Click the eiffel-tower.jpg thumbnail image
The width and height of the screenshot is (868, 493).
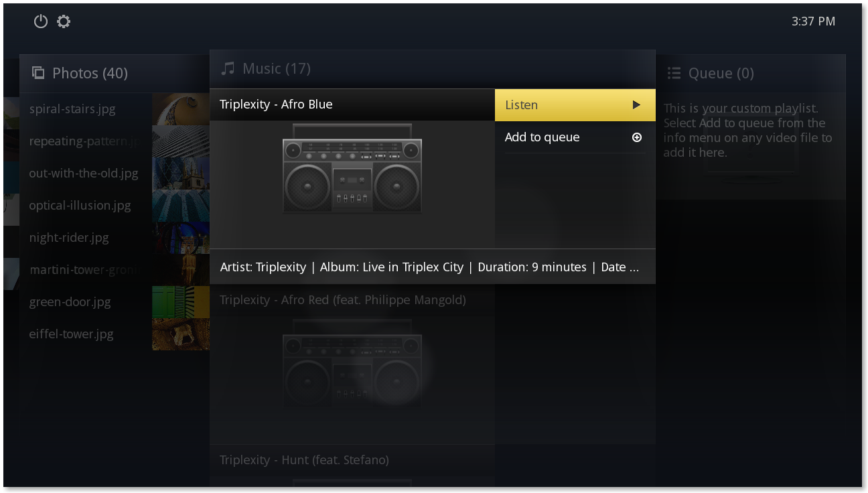[x=181, y=334]
